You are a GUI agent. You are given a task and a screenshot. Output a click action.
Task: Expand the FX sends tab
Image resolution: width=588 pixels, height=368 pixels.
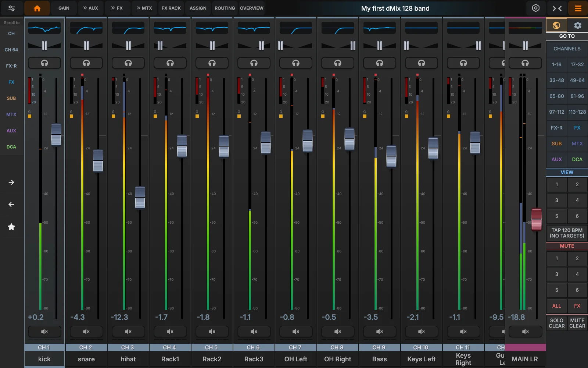point(117,8)
